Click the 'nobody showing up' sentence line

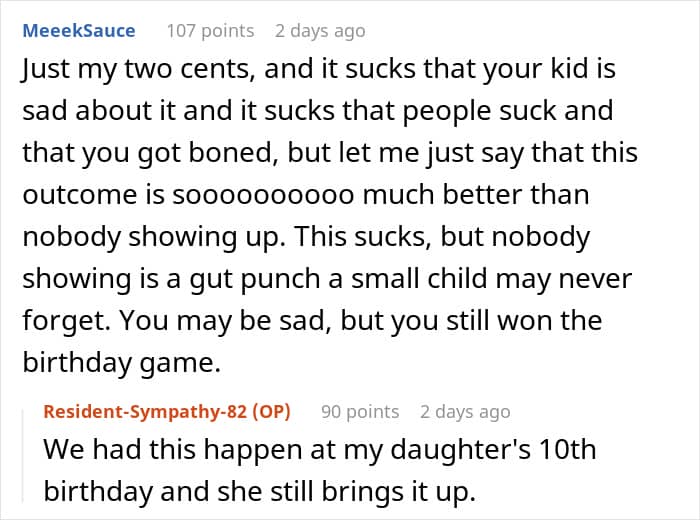pyautogui.click(x=306, y=237)
